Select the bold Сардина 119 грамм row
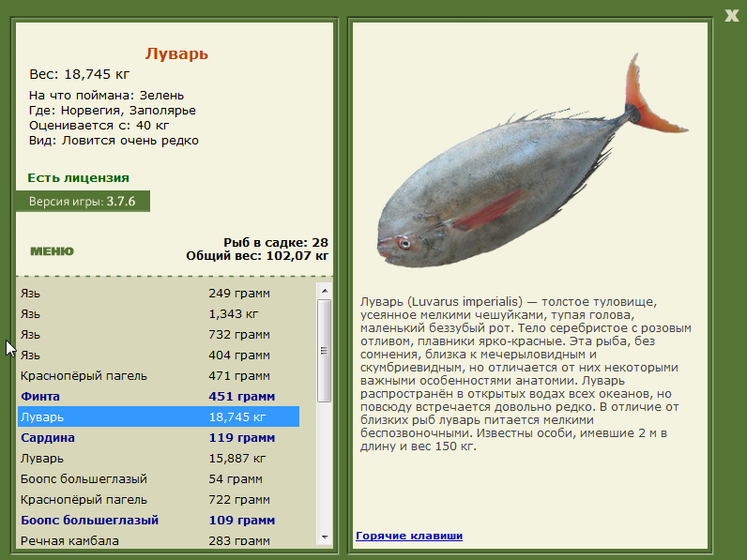The image size is (747, 560). click(x=159, y=438)
